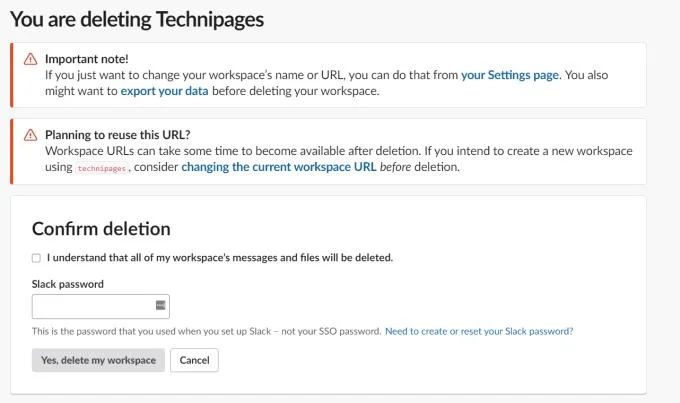Click the password manager icon in password field
Screen dimensions: 680x403
(x=160, y=305)
